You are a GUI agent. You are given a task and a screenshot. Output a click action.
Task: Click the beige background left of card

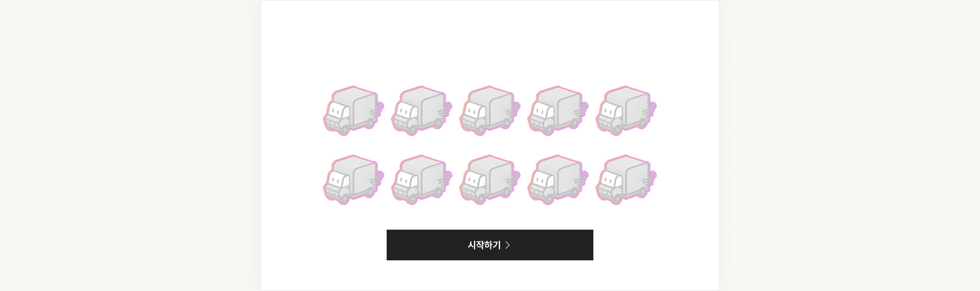point(130,146)
